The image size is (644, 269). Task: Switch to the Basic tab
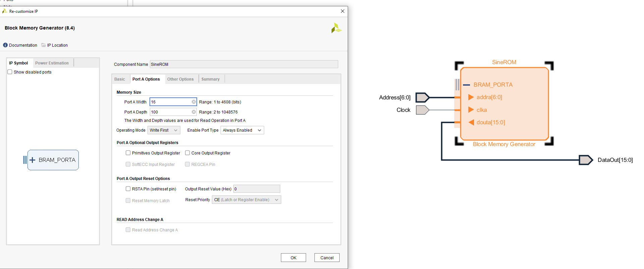(120, 79)
